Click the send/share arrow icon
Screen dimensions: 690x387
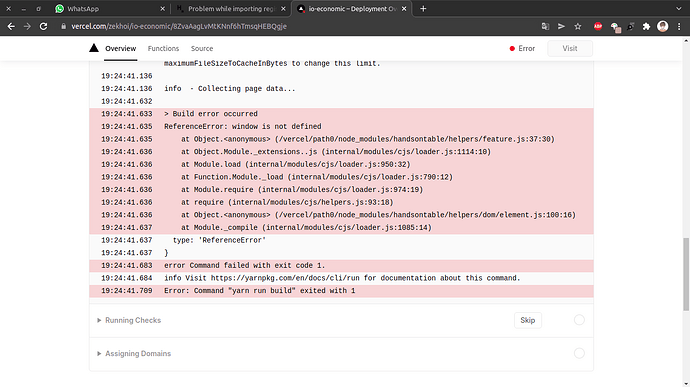click(x=561, y=26)
